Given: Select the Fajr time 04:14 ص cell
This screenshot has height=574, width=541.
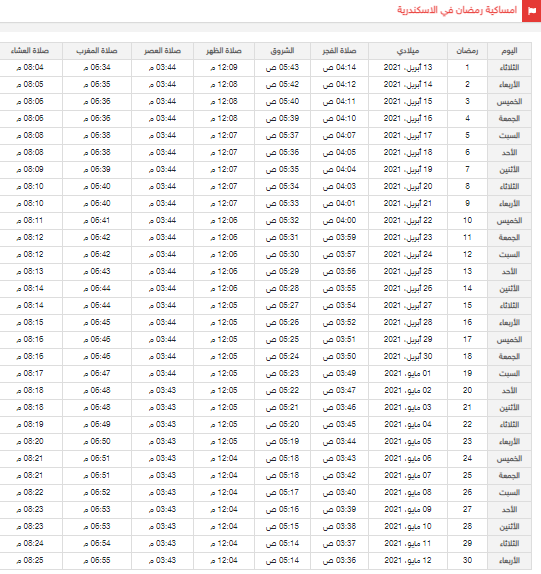Looking at the screenshot, I should [339, 68].
